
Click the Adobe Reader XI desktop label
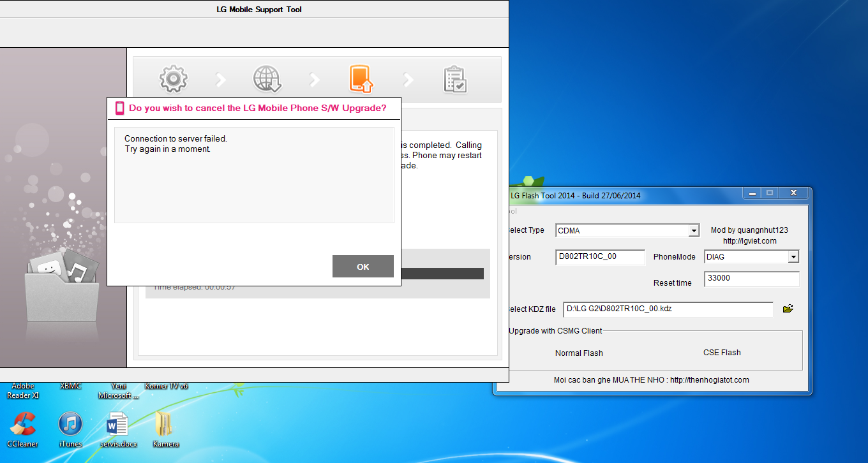23,390
